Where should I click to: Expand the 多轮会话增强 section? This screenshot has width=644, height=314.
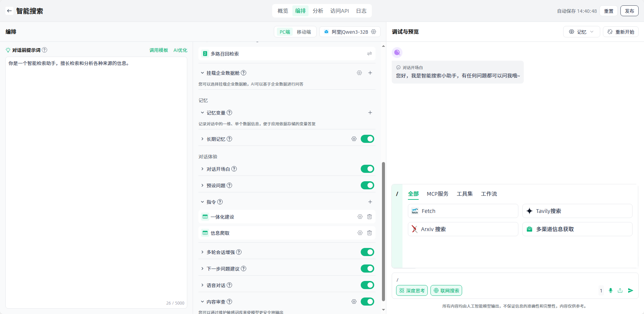pyautogui.click(x=202, y=252)
